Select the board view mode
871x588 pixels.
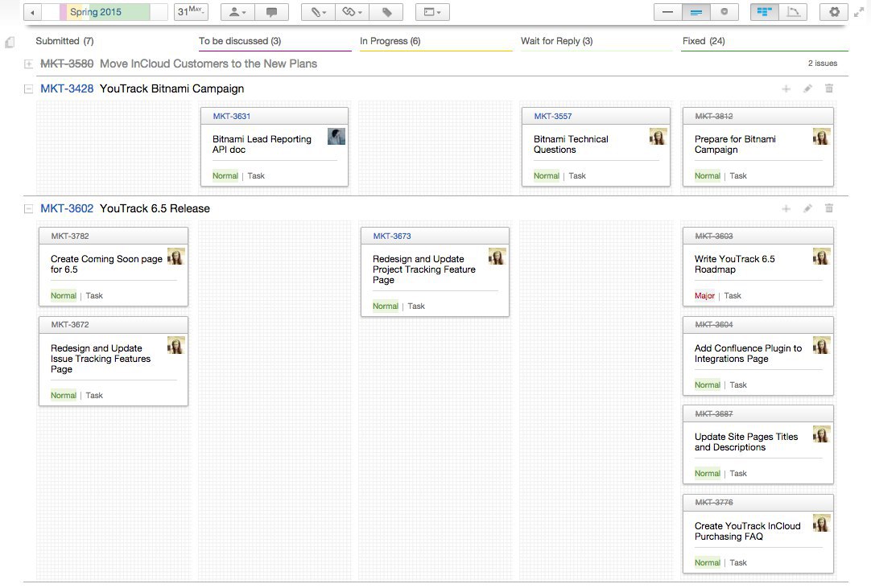[765, 12]
